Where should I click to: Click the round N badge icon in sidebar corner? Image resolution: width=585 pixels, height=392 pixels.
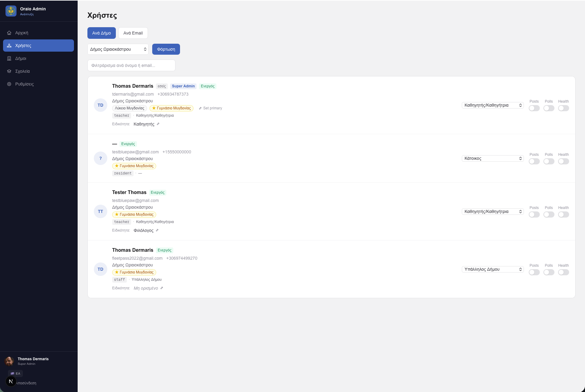coord(11,381)
